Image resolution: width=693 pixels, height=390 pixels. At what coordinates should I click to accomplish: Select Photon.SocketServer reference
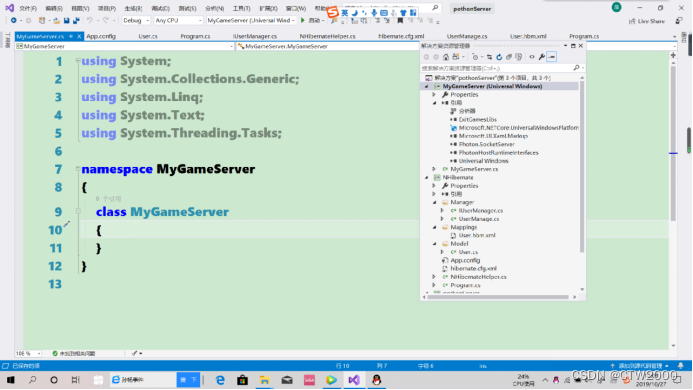[x=486, y=145]
